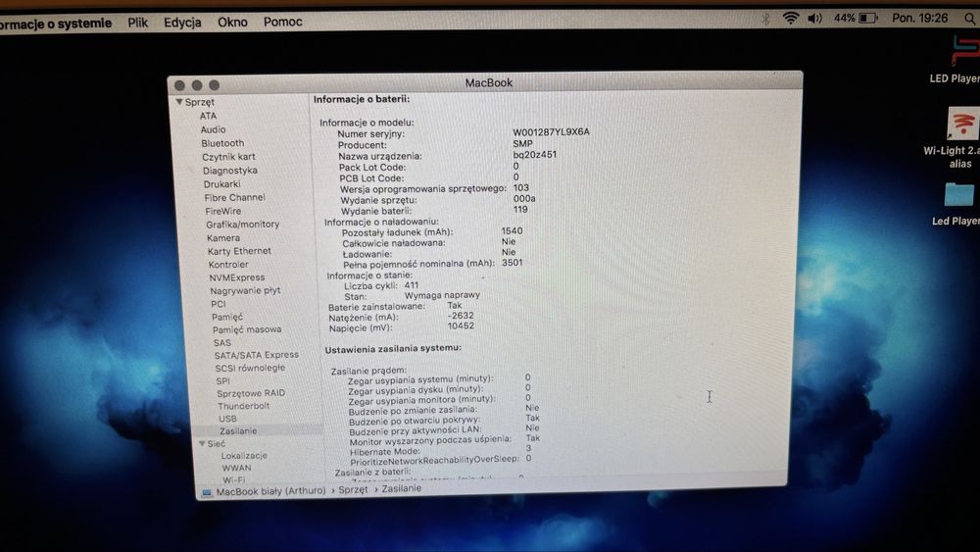Select Audio in the sidebar
This screenshot has height=552, width=980.
coord(213,129)
